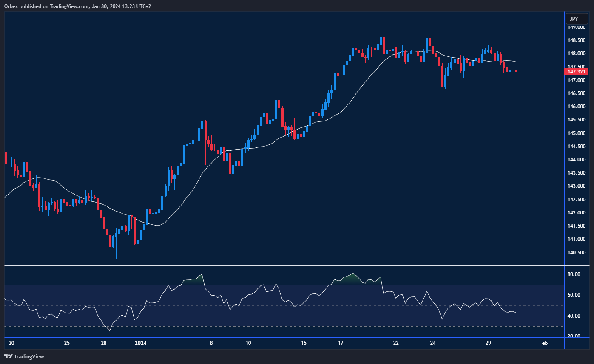The image size is (594, 364).
Task: Click the red 147.321 current price label
Action: tap(577, 72)
